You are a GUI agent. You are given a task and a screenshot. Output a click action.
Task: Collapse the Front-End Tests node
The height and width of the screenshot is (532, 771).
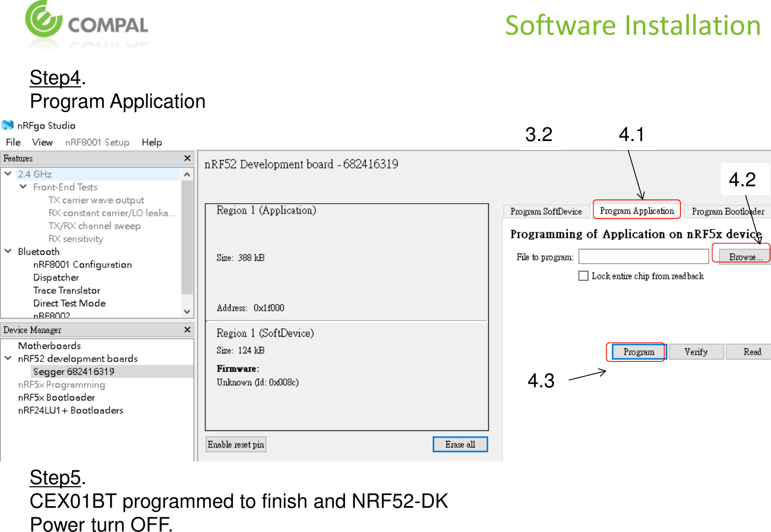(23, 186)
